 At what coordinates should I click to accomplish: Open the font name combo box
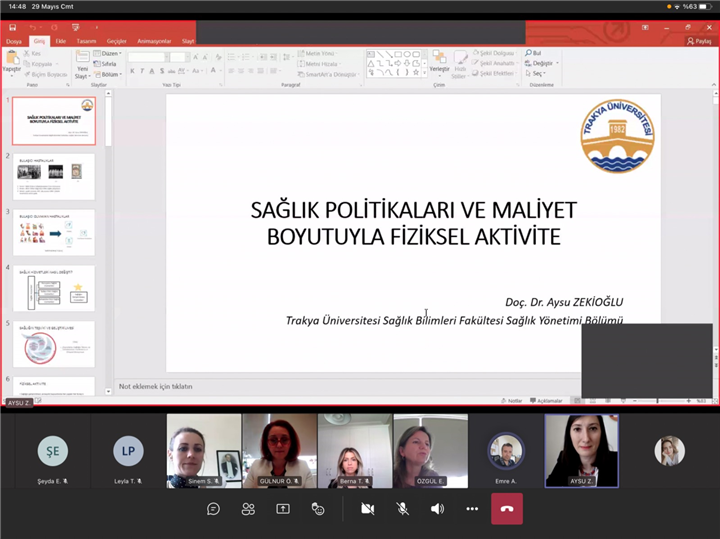(x=147, y=57)
